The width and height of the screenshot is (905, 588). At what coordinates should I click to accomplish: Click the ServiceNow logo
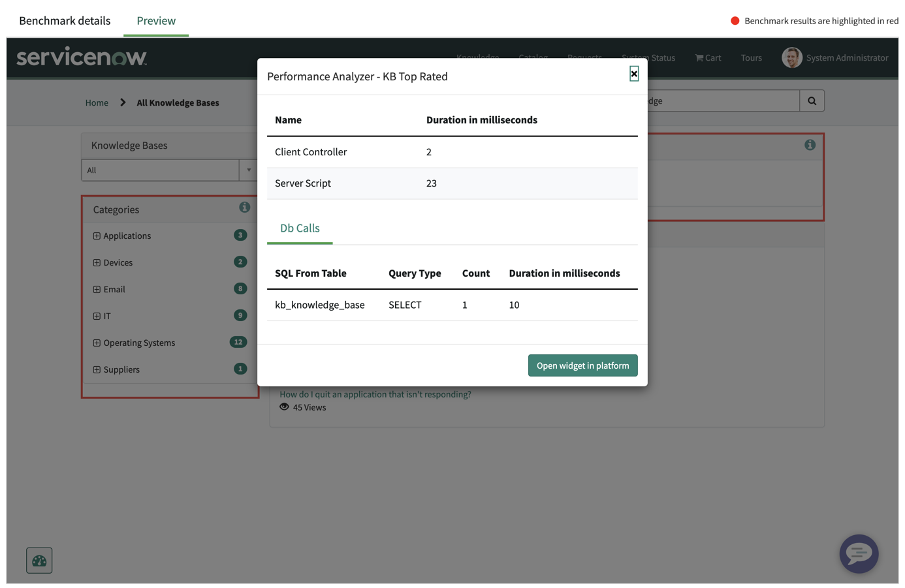82,57
